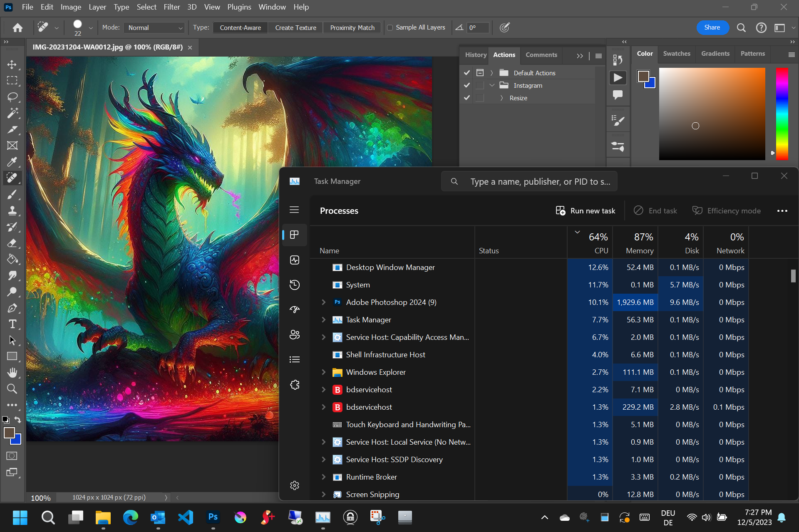Click End task button

point(655,211)
